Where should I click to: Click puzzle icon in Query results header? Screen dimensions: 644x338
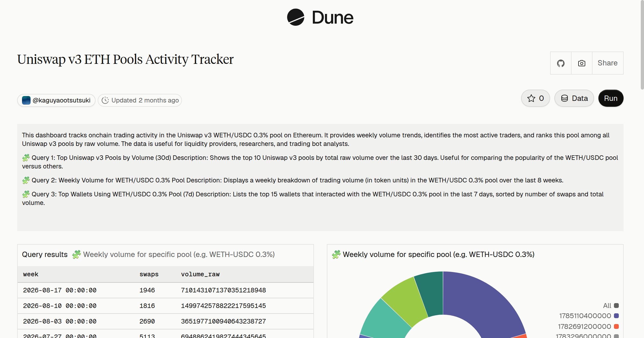(x=76, y=254)
